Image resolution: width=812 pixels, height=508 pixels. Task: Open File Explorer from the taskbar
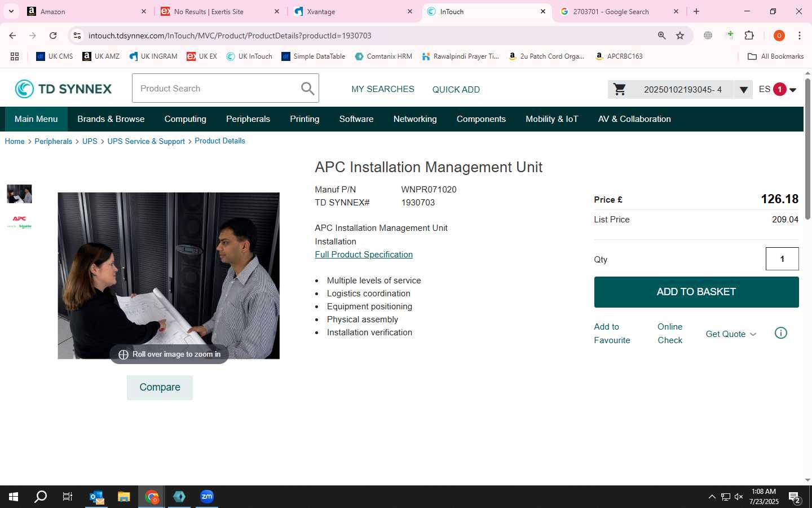[124, 497]
